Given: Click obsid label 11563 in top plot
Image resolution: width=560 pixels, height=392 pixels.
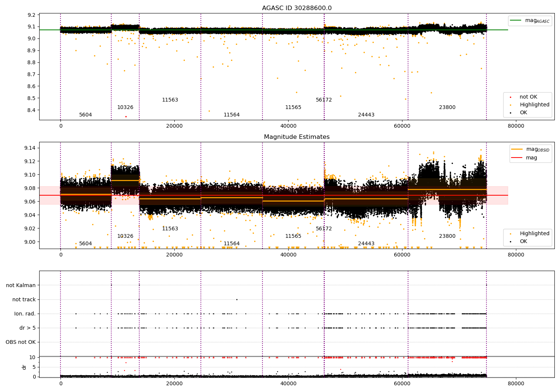Looking at the screenshot, I should point(170,100).
